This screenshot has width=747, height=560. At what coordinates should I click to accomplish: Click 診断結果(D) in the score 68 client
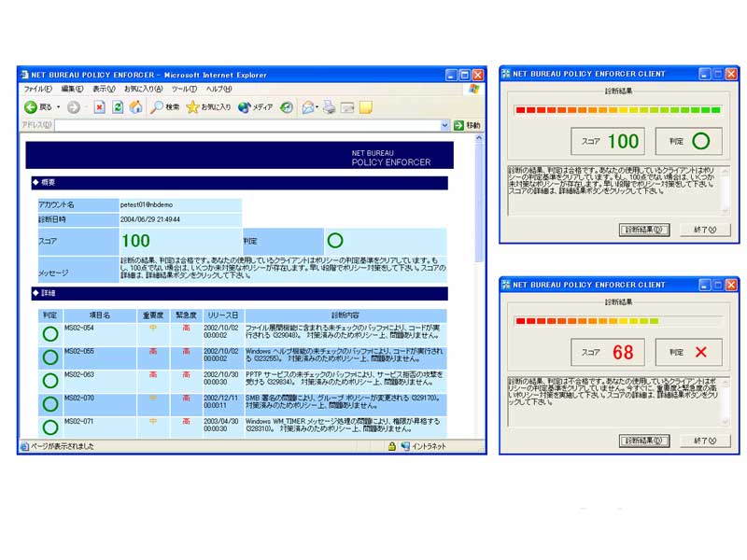[644, 441]
